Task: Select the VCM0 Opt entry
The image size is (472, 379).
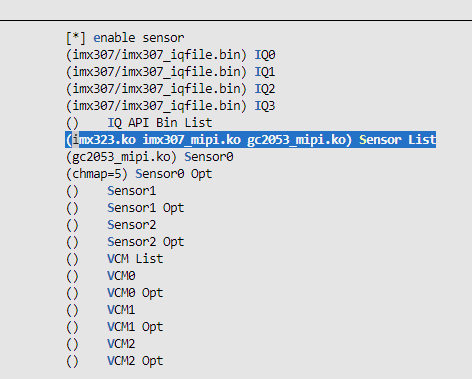Action: click(x=115, y=293)
